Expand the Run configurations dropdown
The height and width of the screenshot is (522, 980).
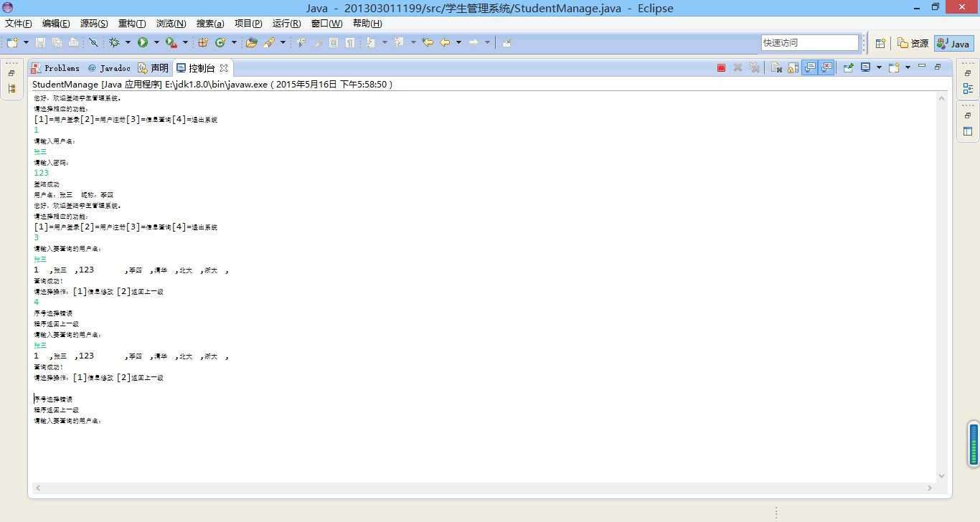[x=156, y=43]
